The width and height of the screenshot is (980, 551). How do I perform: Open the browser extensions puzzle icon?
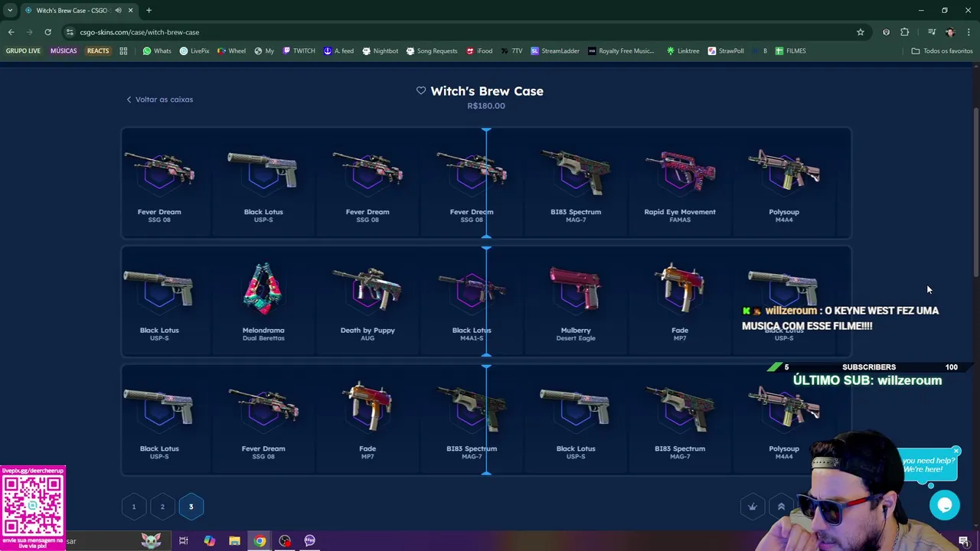tap(905, 32)
